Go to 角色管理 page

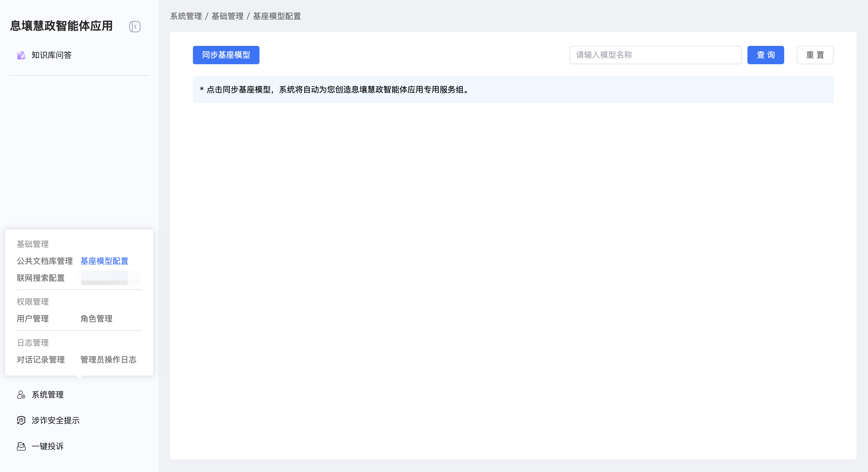(96, 319)
